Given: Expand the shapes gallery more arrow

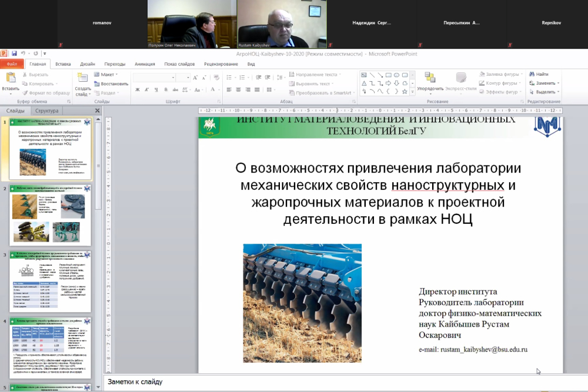Looking at the screenshot, I should point(413,92).
